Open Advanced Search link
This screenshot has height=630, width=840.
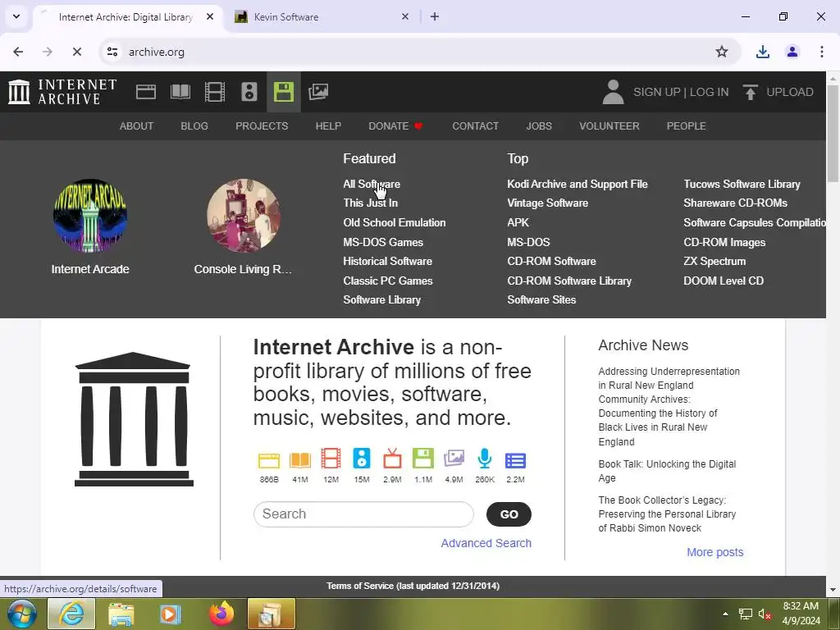coord(486,543)
